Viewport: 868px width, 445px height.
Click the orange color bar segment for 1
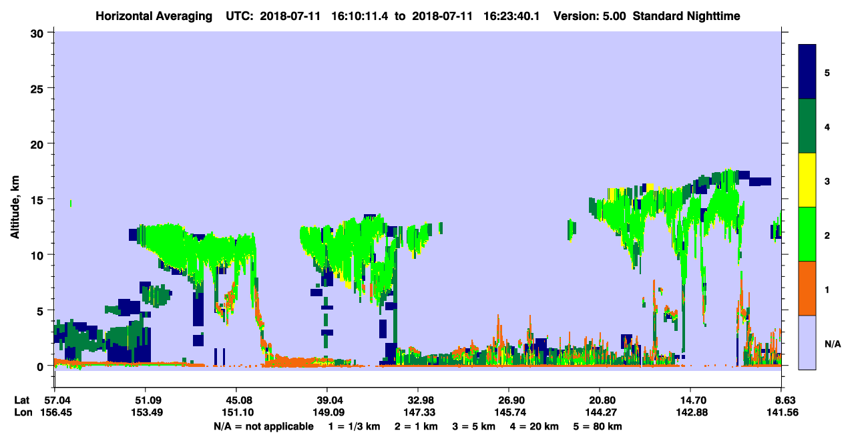point(807,288)
